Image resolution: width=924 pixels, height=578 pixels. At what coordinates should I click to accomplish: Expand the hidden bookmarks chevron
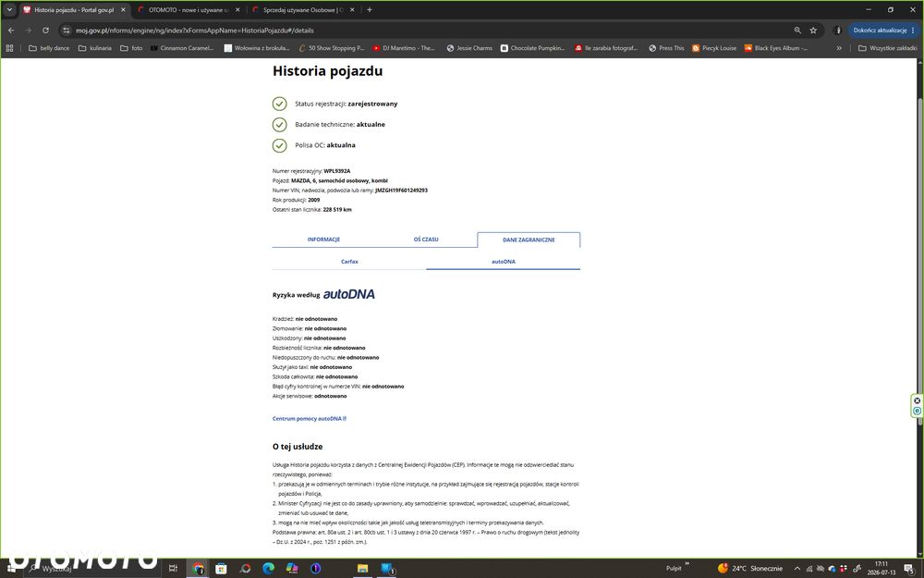[x=839, y=48]
